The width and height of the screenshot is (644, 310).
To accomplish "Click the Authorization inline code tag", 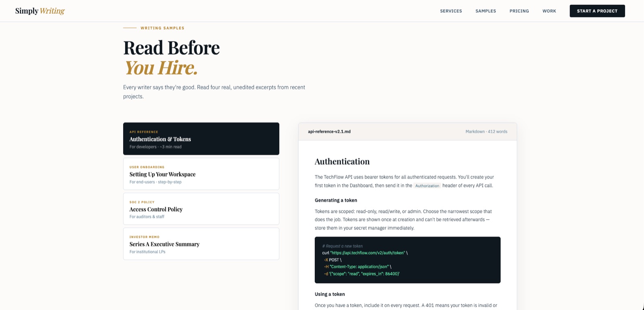I will [x=427, y=186].
